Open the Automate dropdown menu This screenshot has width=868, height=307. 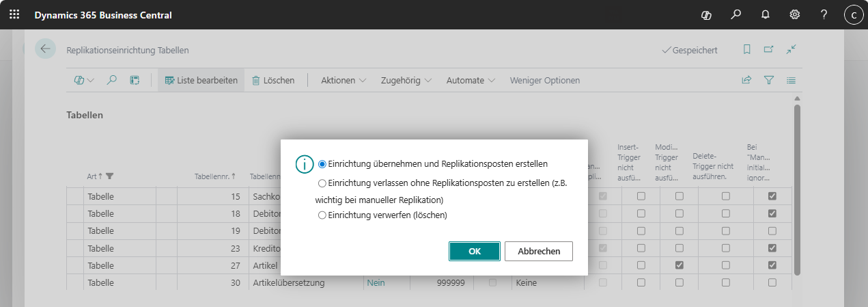click(471, 80)
